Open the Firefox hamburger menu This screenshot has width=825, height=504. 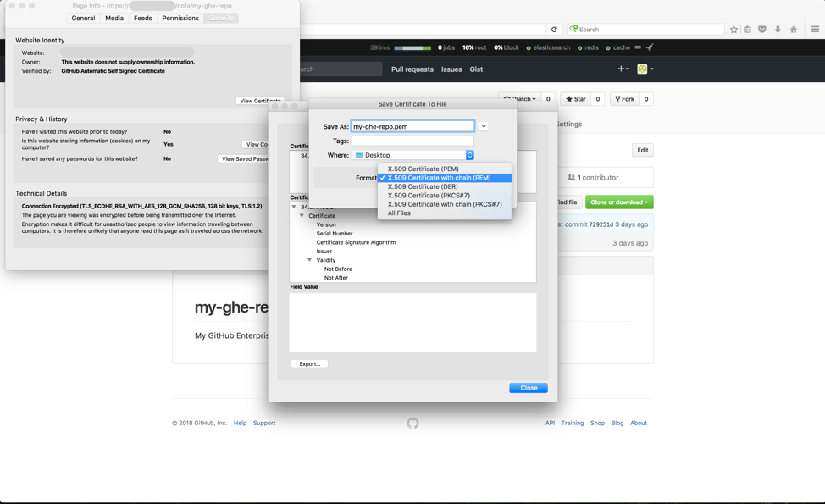click(815, 30)
